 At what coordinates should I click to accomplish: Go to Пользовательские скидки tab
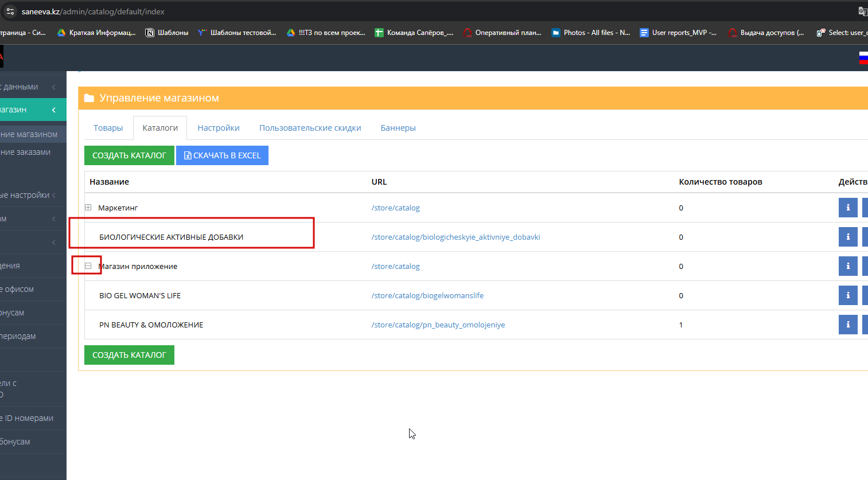(310, 128)
